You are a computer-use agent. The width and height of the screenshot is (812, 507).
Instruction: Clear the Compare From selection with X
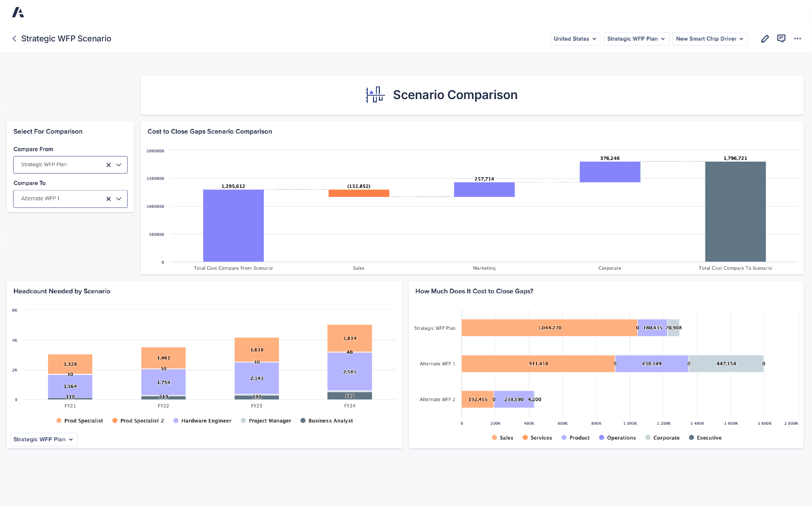pos(108,165)
